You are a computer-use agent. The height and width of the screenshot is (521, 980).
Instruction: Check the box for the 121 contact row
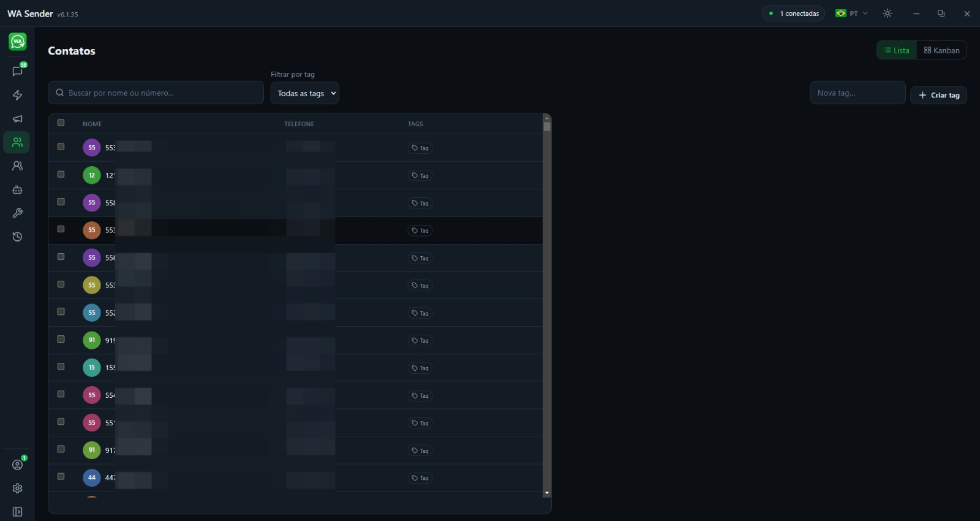pos(61,174)
